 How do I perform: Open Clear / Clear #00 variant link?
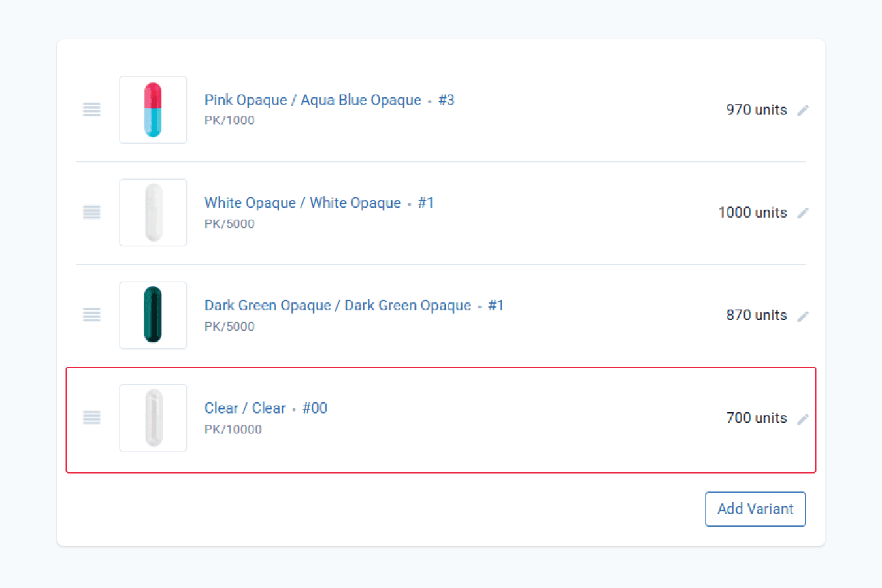pos(266,408)
